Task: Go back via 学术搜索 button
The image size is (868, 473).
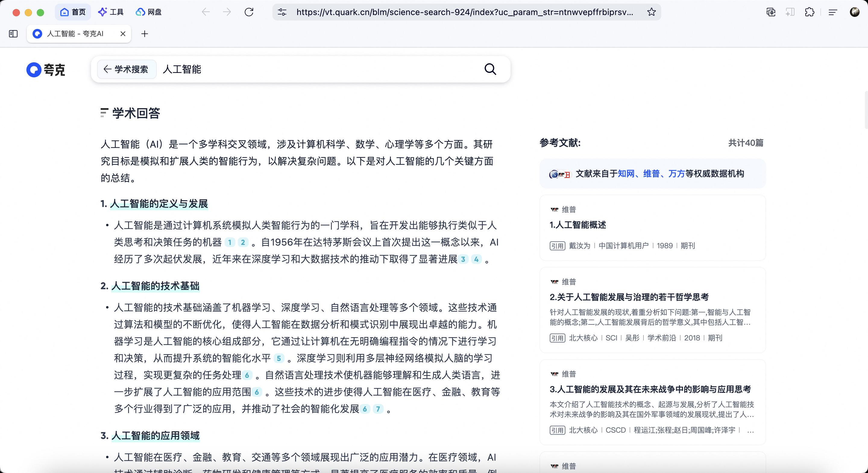Action: [126, 69]
